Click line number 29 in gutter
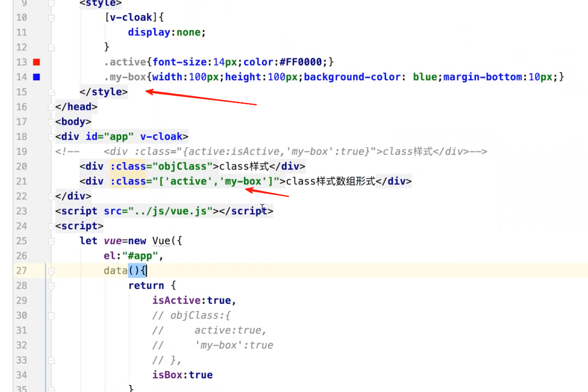 [x=21, y=300]
